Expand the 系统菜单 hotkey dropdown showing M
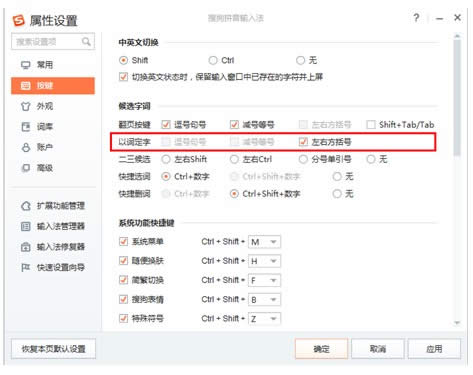The width and height of the screenshot is (473, 375). (x=265, y=242)
